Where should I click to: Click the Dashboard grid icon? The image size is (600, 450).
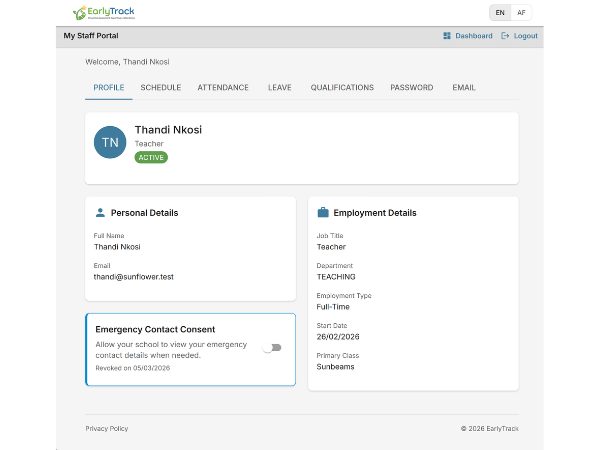point(447,36)
